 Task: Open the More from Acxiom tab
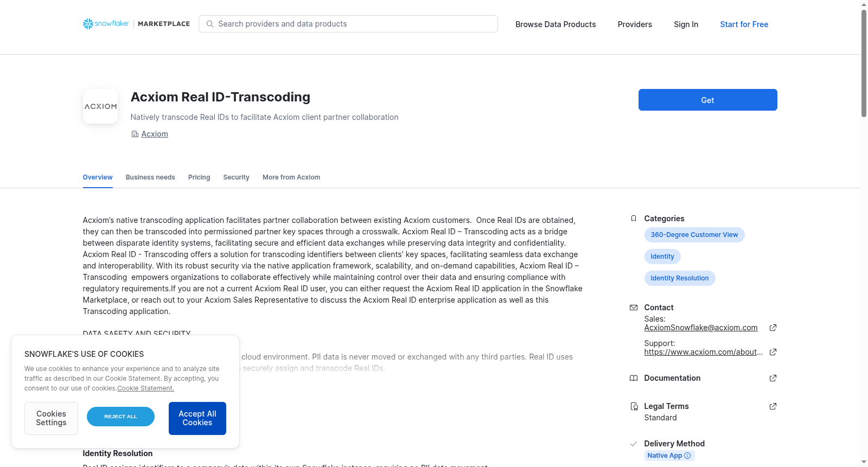(x=291, y=177)
